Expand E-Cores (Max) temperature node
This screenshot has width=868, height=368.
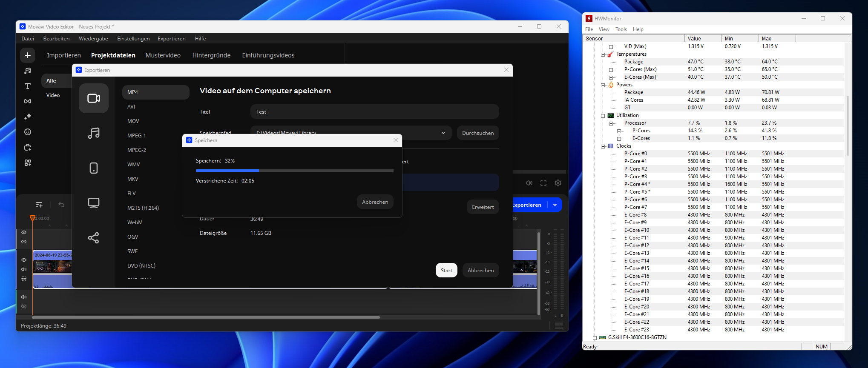[611, 77]
